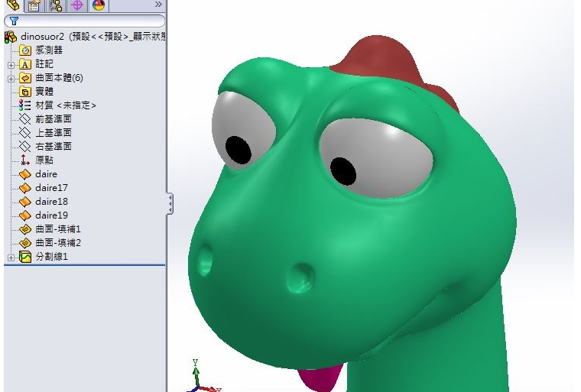Select the daire surface feature

(46, 173)
